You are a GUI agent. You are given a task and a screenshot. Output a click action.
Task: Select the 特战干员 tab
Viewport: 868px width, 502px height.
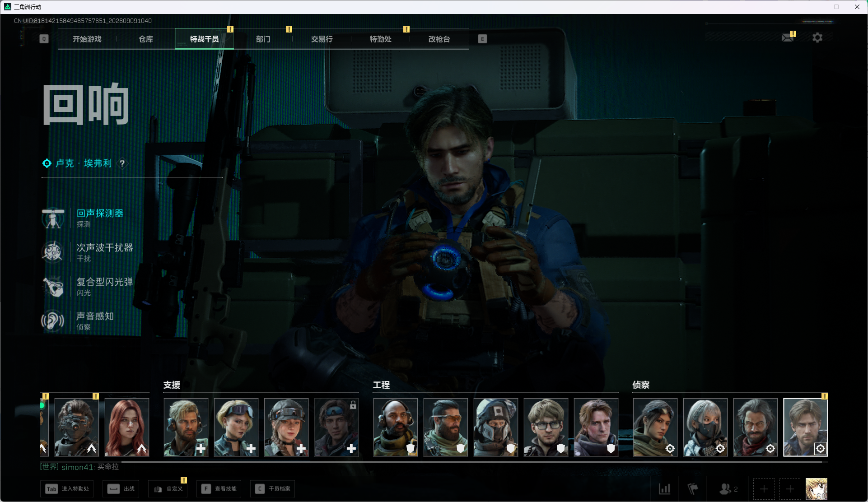coord(205,39)
